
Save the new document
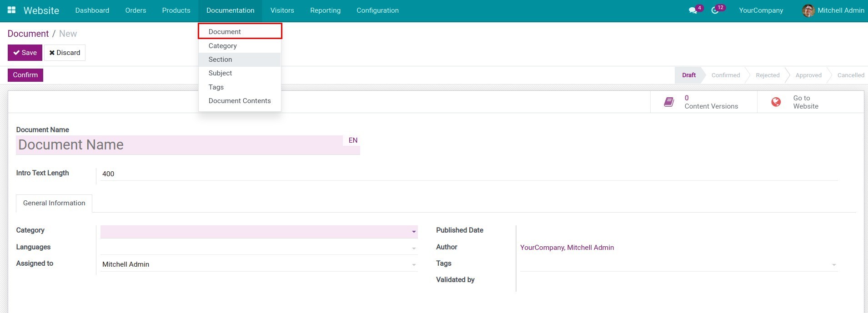pos(25,53)
